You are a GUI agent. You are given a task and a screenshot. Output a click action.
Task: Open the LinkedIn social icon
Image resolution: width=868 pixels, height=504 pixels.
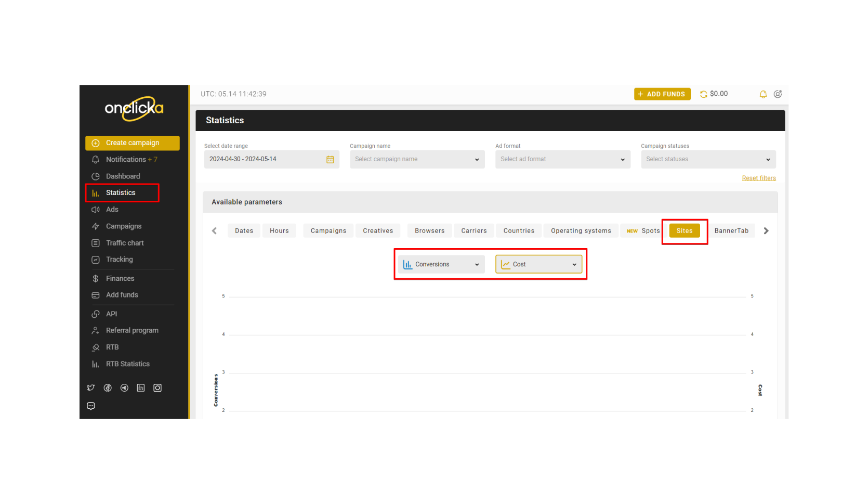141,388
